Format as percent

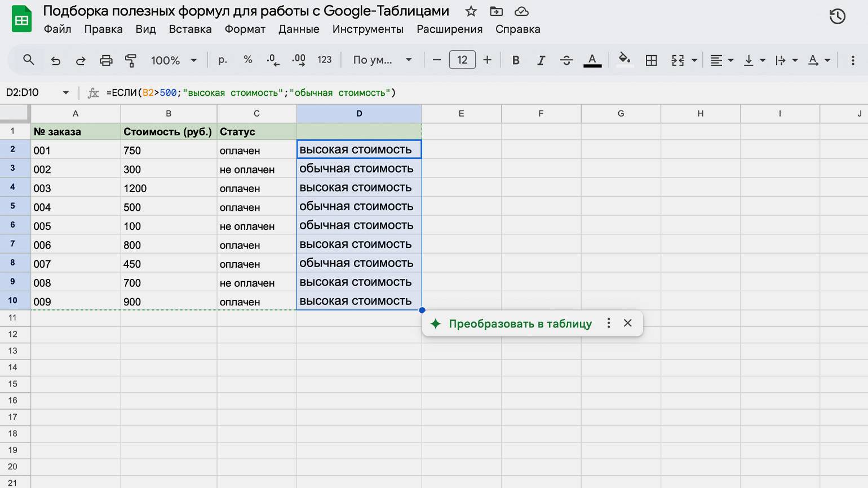248,60
